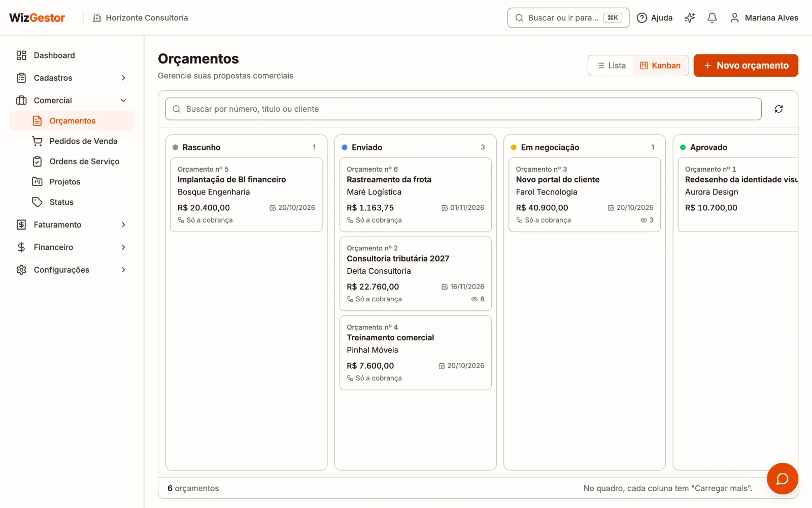Click the Ordens de Serviço clipboard icon
812x508 pixels.
(37, 162)
